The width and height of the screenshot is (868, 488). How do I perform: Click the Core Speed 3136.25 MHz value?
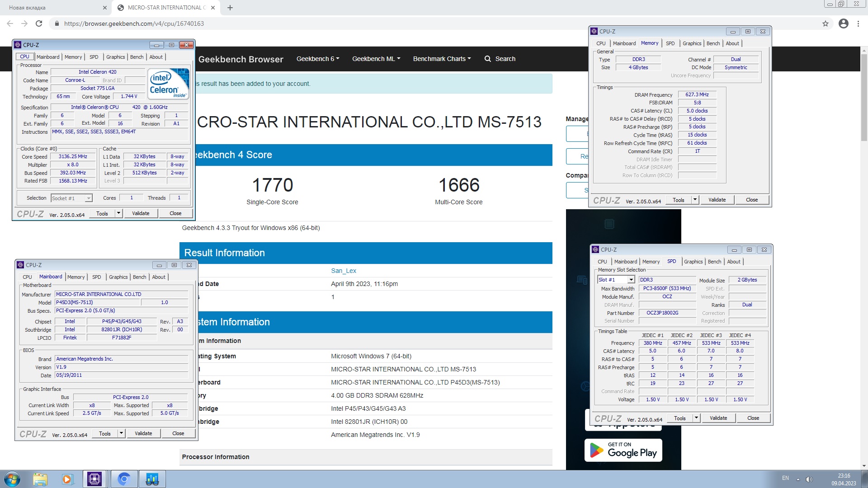73,157
